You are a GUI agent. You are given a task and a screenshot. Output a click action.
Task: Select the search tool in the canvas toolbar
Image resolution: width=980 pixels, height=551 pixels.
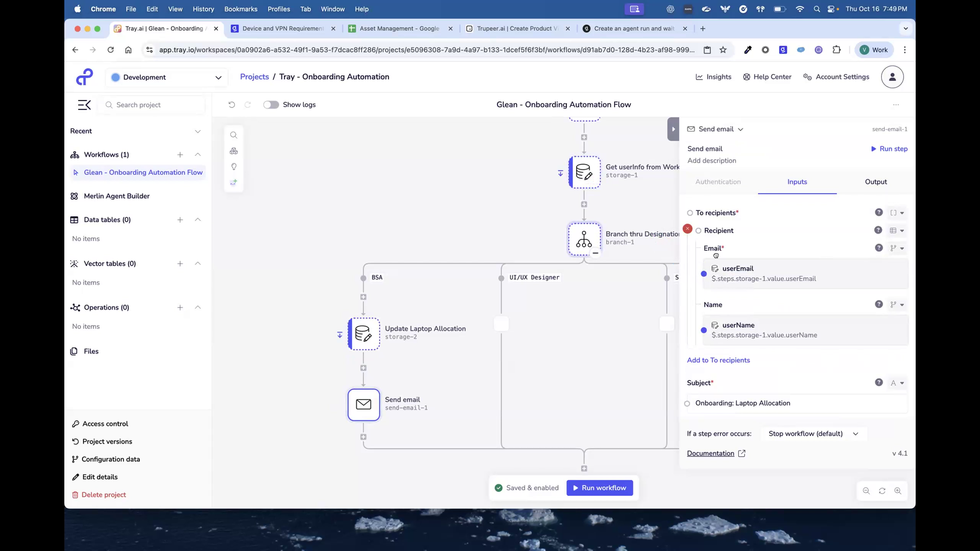pos(234,135)
